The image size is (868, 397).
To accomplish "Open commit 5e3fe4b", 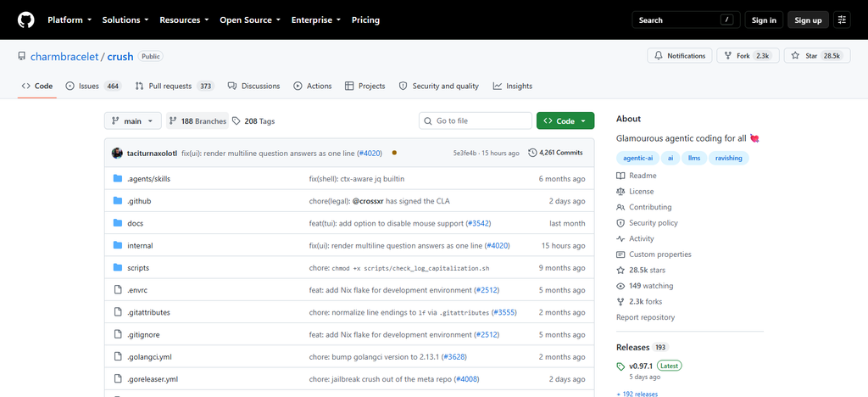I will [x=466, y=153].
